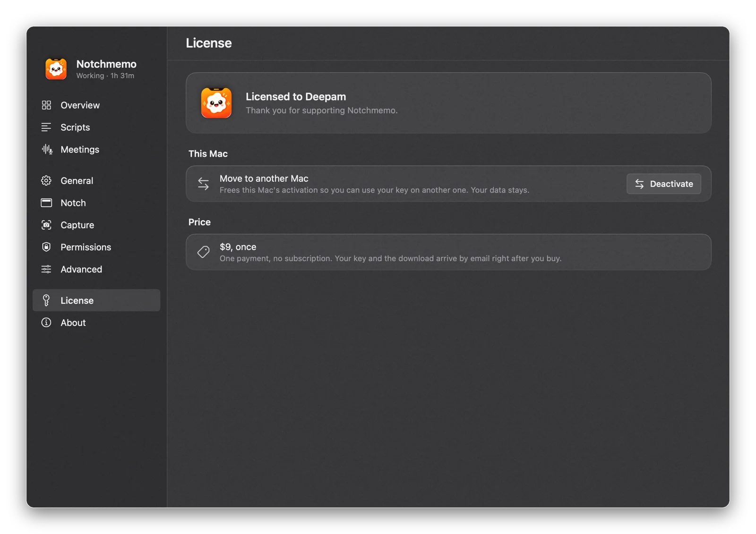This screenshot has height=534, width=756.
Task: Select Notch settings in sidebar
Action: coord(96,203)
